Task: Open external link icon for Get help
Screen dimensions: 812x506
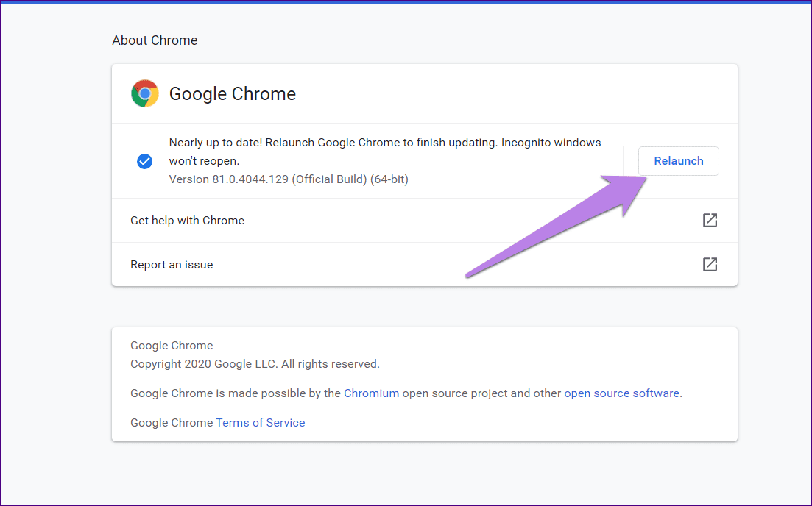Action: (x=710, y=221)
